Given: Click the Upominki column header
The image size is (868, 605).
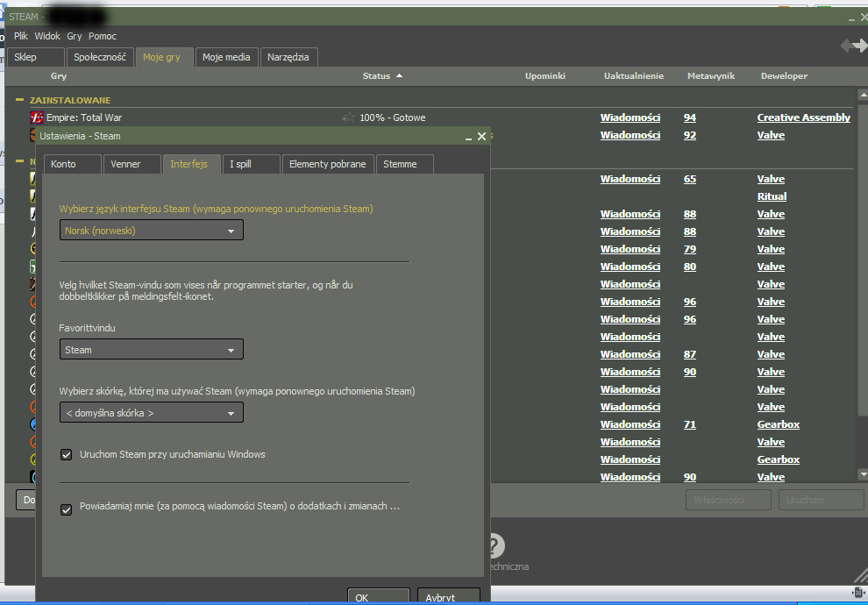Looking at the screenshot, I should [544, 75].
